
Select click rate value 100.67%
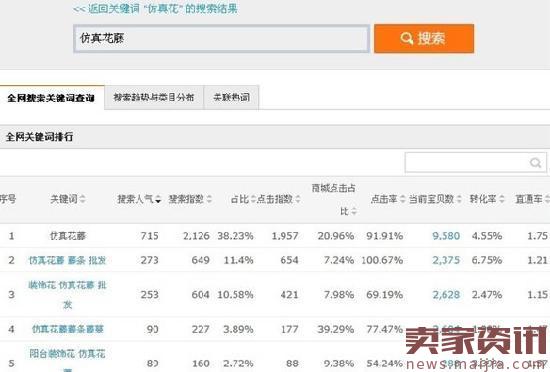point(382,260)
